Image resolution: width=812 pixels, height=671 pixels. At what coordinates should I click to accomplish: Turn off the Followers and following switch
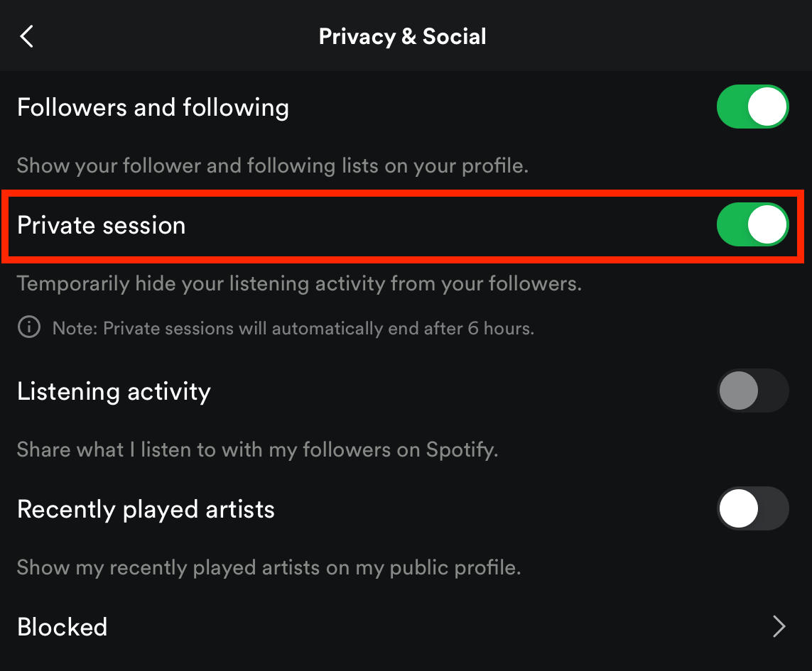point(752,107)
